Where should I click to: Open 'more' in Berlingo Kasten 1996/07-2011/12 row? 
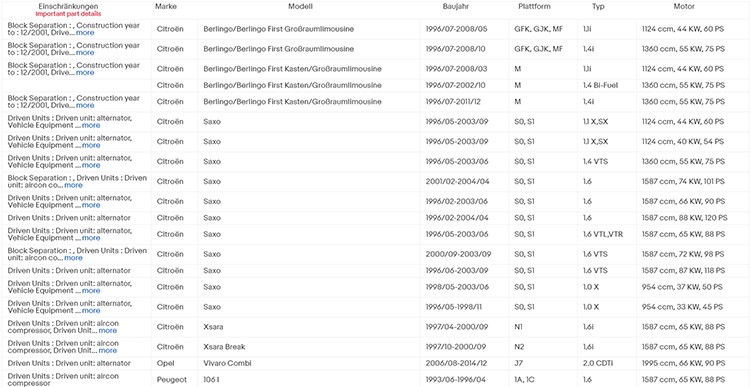coord(85,105)
